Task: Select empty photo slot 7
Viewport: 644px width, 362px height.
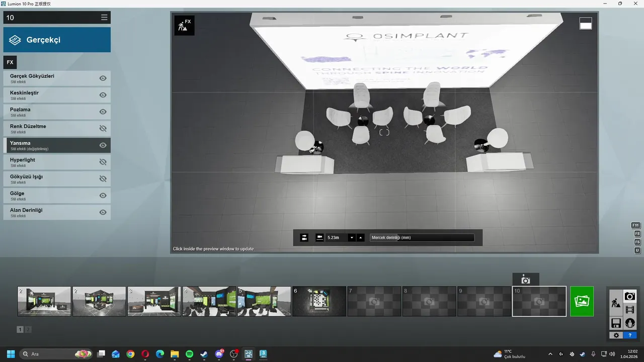Action: (x=374, y=301)
